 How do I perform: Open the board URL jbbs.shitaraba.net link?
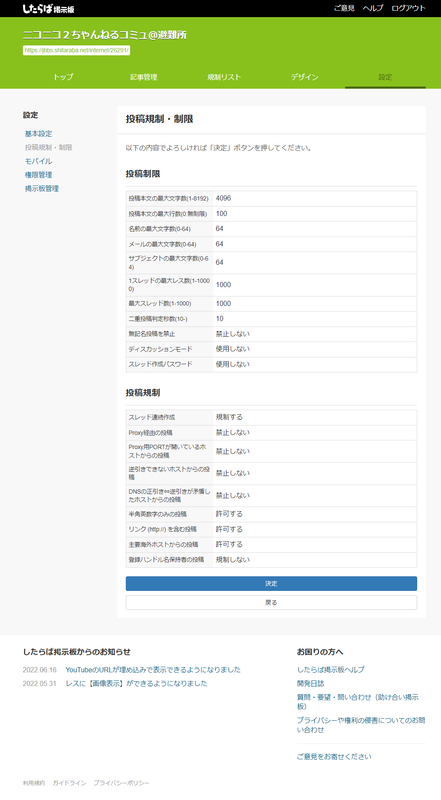pyautogui.click(x=77, y=51)
